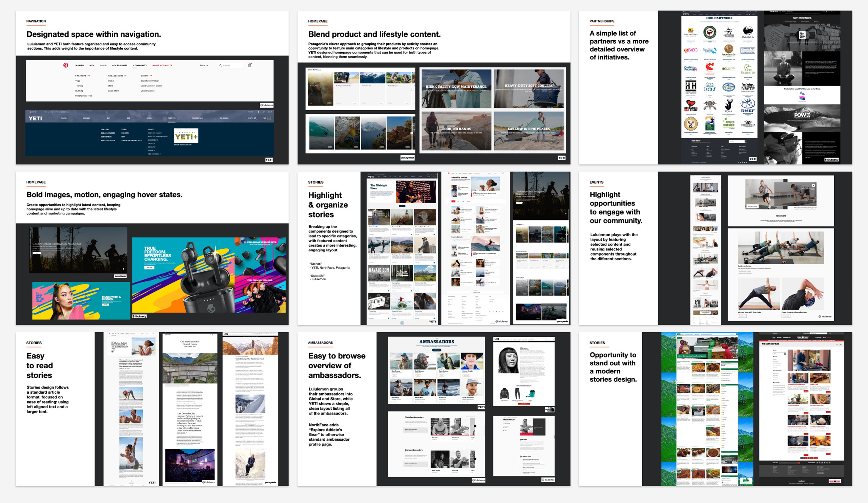Open the lululemon shopping bag icon
This screenshot has width=868, height=503.
coord(250,65)
